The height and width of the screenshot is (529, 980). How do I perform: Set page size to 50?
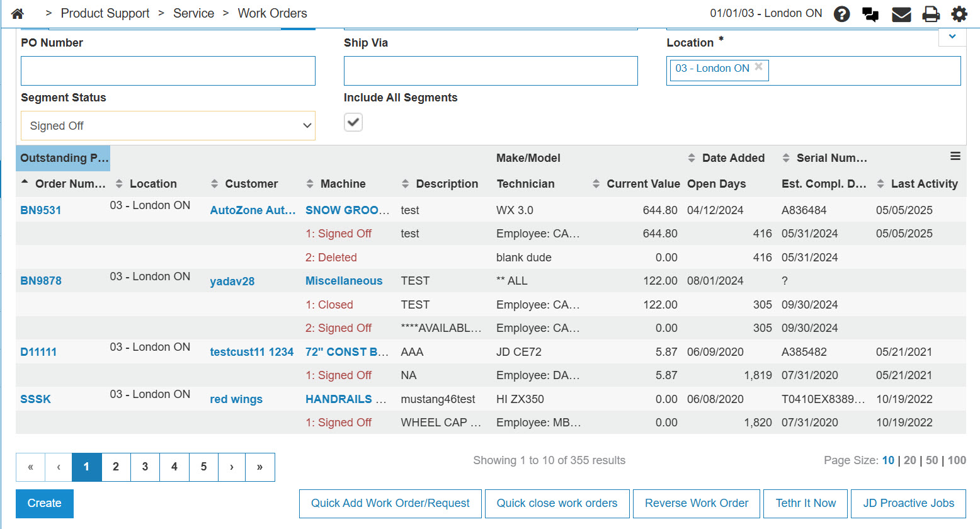(932, 460)
